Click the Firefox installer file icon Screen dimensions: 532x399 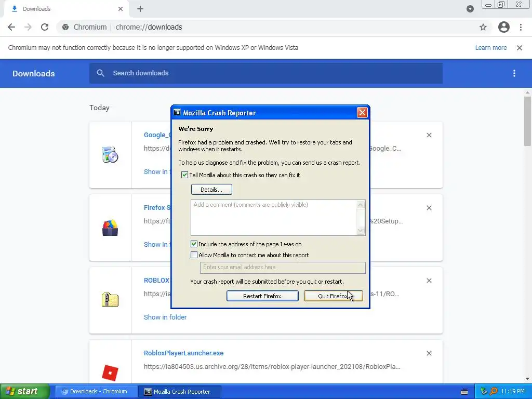point(110,228)
